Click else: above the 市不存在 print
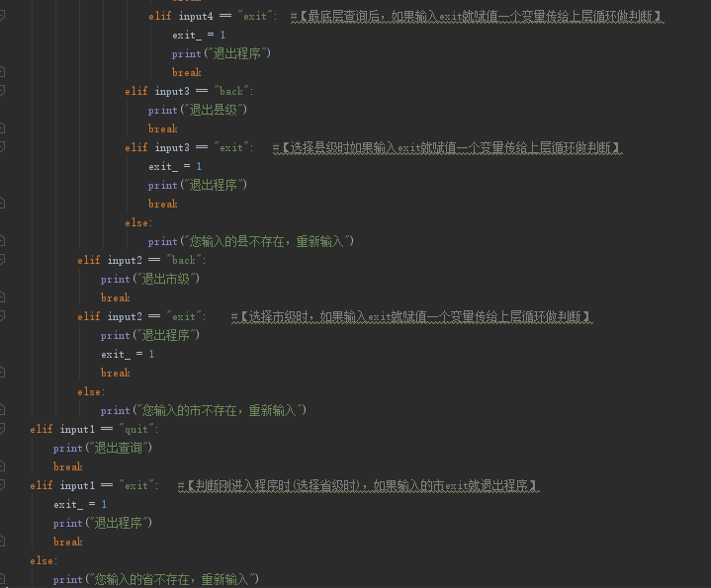Viewport: 711px width, 588px height. [91, 392]
